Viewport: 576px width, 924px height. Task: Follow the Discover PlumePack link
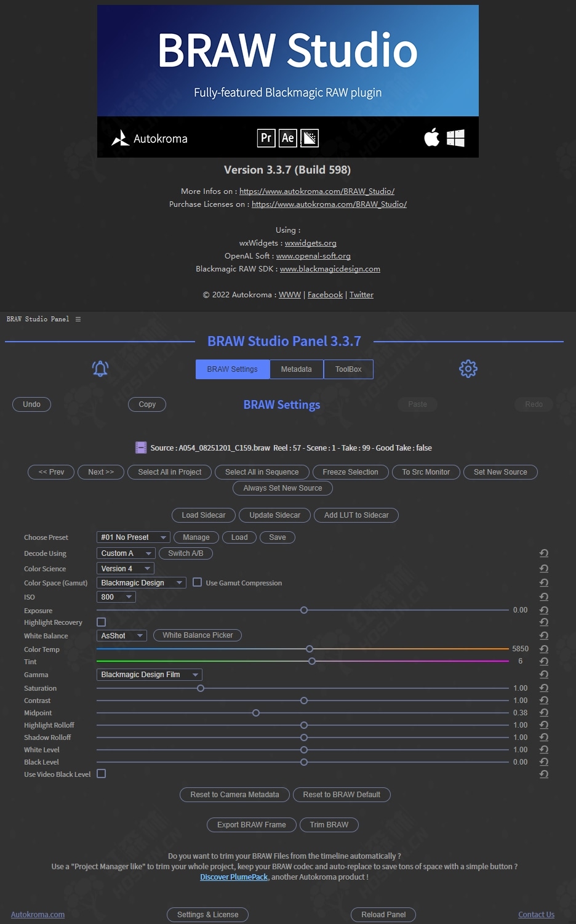pos(234,877)
